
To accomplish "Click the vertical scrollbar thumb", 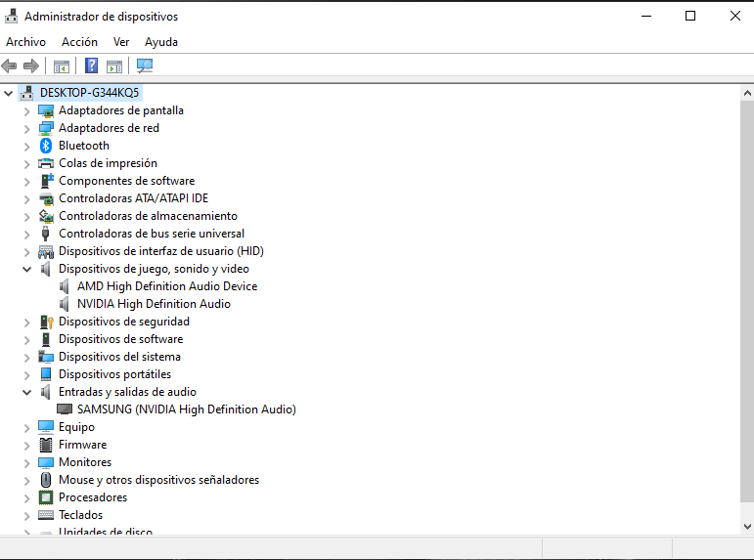I will pos(747,302).
